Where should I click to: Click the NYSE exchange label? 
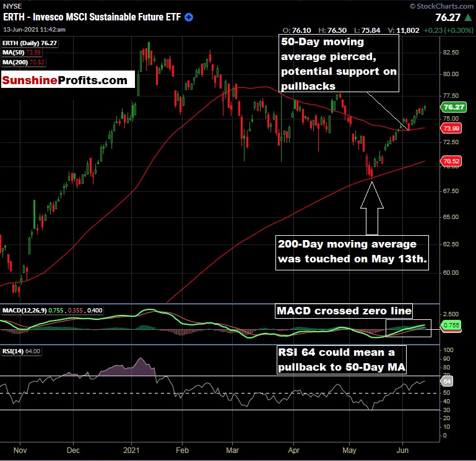click(x=12, y=6)
